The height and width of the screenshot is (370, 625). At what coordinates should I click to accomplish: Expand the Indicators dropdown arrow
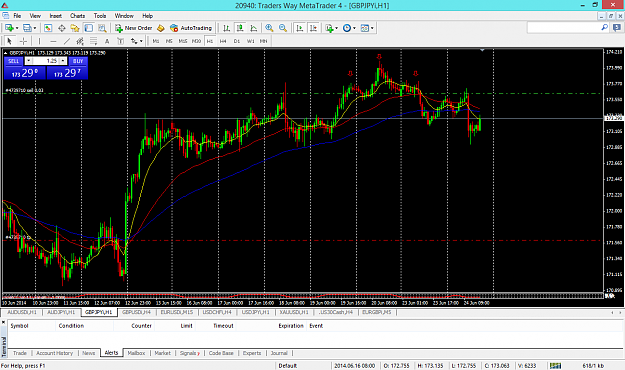point(337,28)
